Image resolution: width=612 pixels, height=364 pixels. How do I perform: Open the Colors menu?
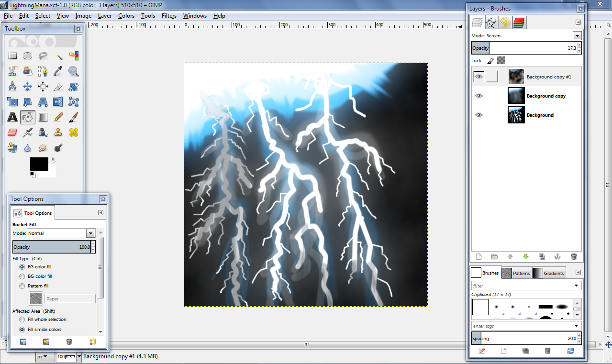pyautogui.click(x=126, y=16)
